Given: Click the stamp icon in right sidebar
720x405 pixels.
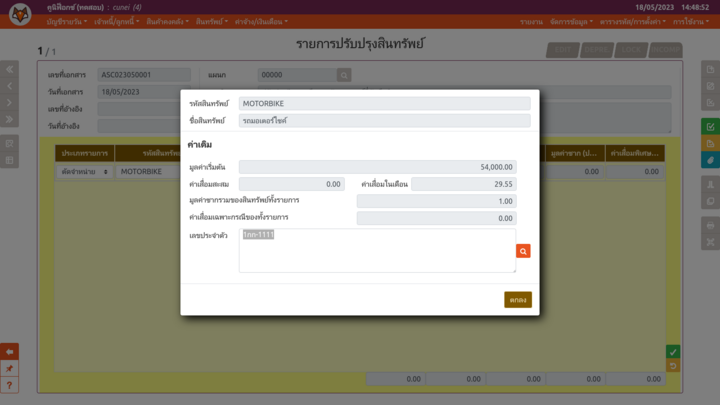Looking at the screenshot, I should click(x=710, y=185).
